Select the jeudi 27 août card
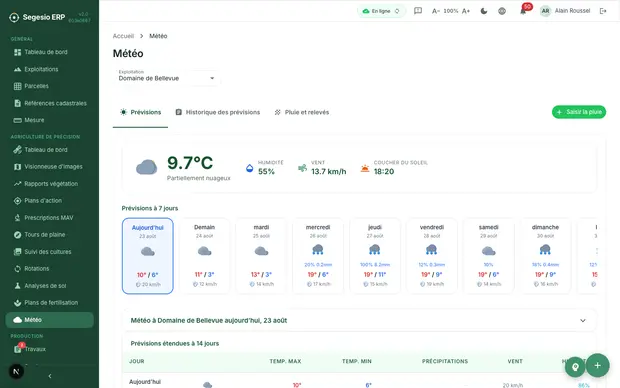 click(x=375, y=256)
